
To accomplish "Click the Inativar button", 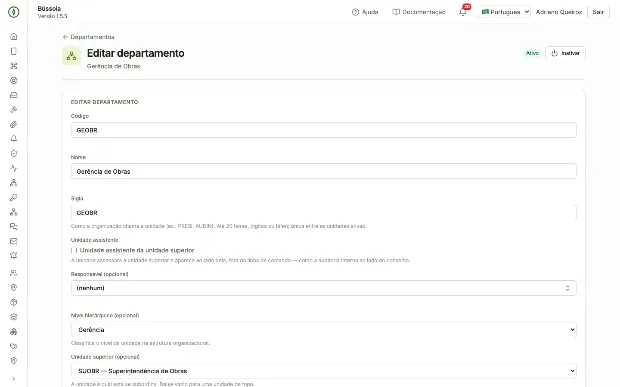I will point(565,53).
